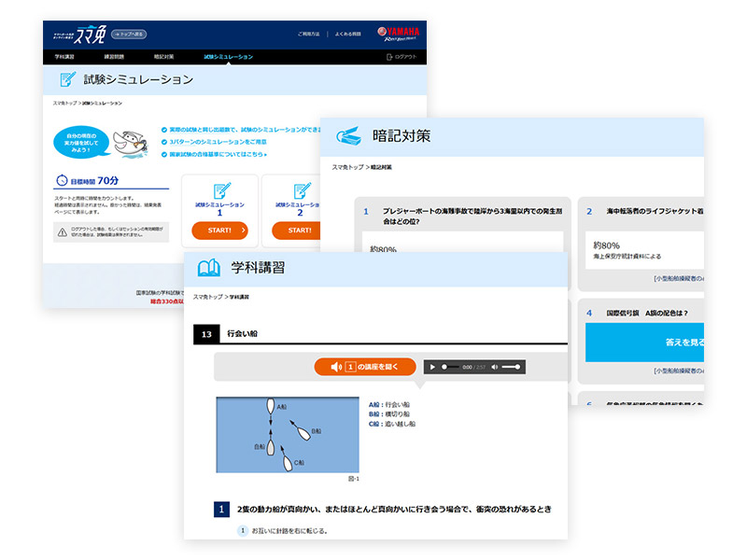Select the 練習問題 nav tab
Viewport: 747px width, 560px height.
point(115,57)
